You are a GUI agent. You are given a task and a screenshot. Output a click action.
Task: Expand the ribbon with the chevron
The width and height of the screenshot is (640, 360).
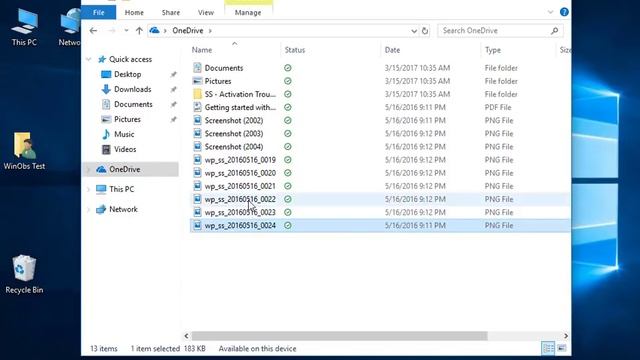550,12
